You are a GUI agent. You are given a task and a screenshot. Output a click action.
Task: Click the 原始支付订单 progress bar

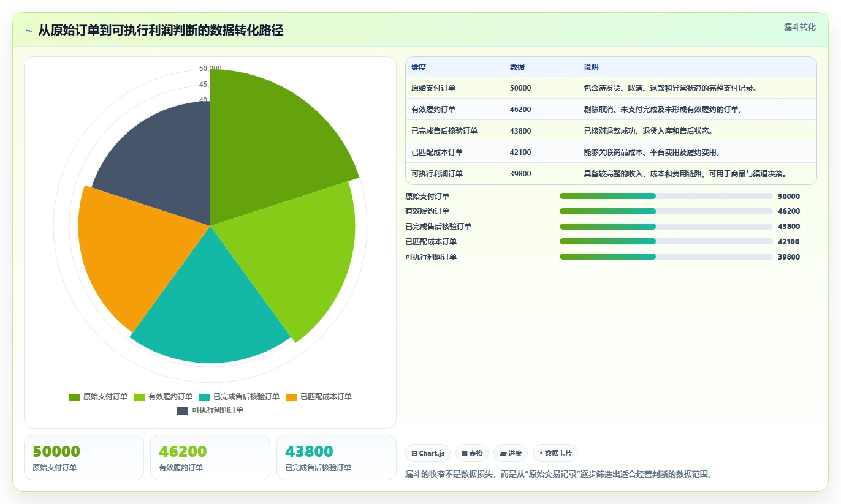[x=666, y=196]
